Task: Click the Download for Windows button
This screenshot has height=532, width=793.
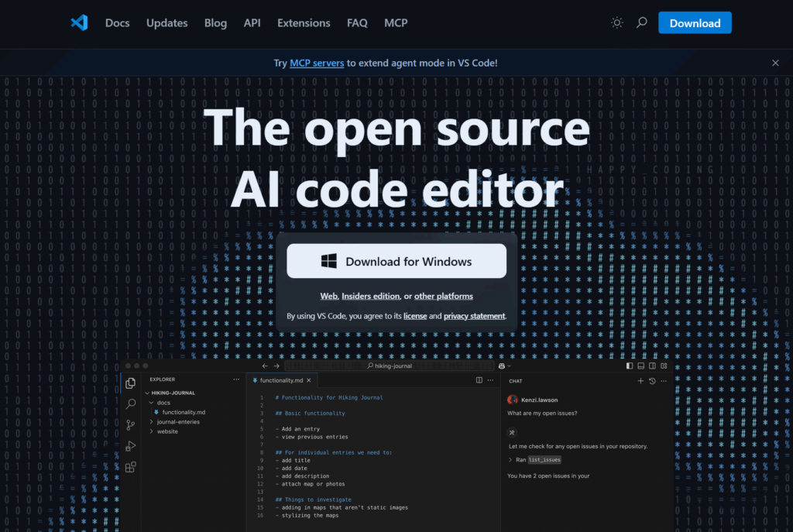Action: pyautogui.click(x=396, y=261)
